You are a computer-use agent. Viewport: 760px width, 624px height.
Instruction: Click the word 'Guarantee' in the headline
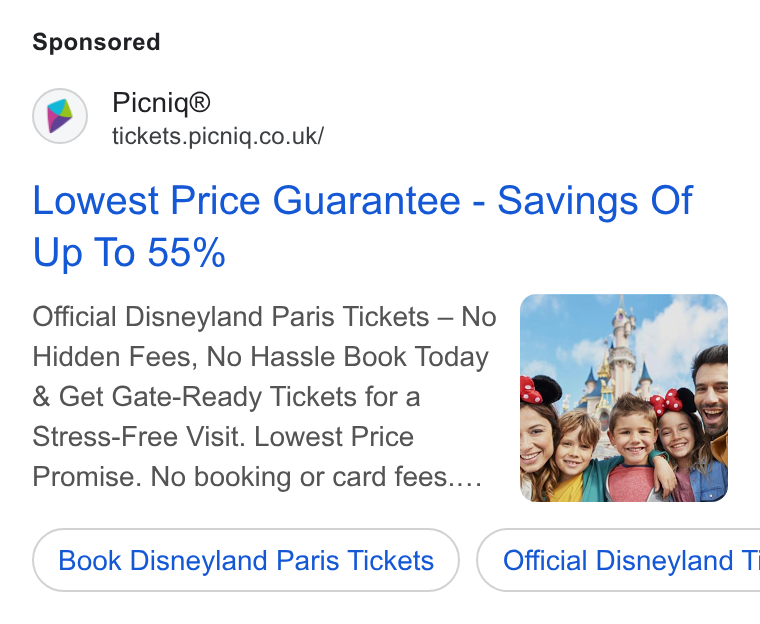click(366, 200)
